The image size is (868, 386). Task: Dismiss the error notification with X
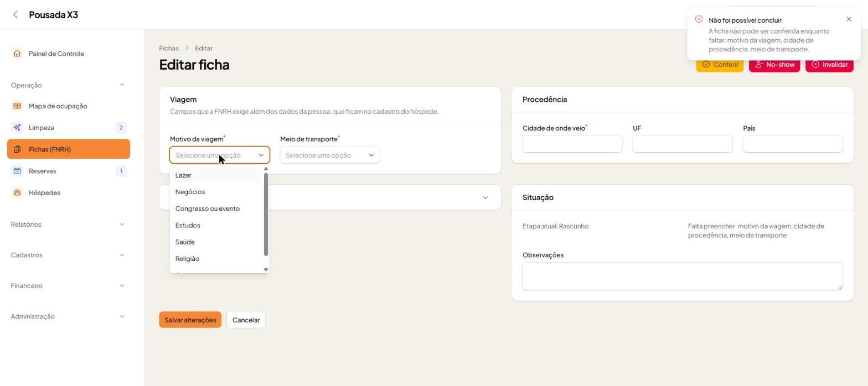pos(849,19)
